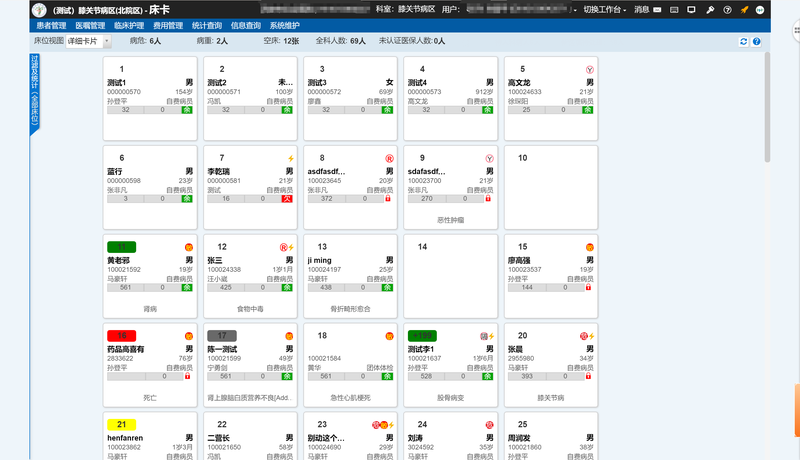Select patient name ji ming on bed 13
The height and width of the screenshot is (460, 800).
coord(319,260)
